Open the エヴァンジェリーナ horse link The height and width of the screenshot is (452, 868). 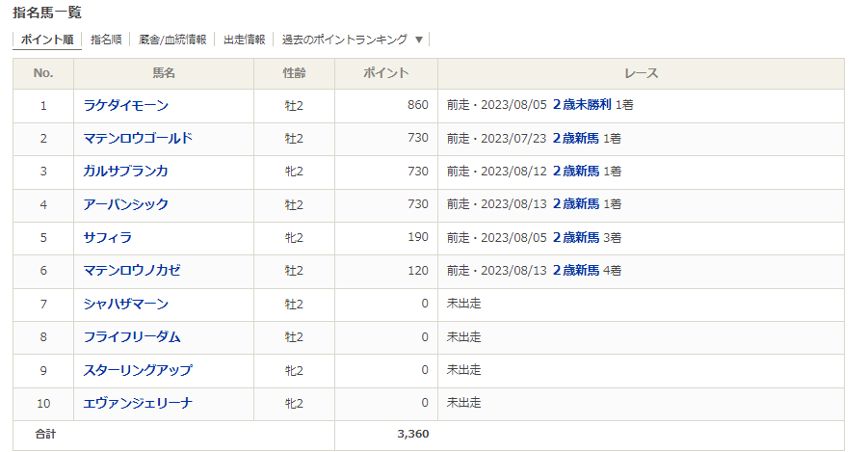pos(138,403)
